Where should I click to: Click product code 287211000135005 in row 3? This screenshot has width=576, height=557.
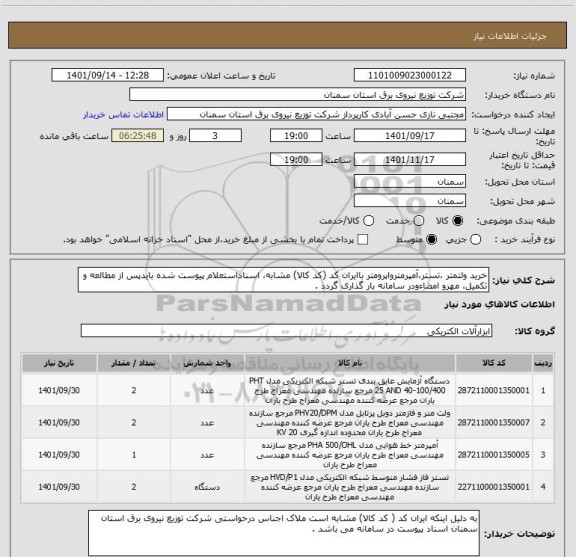[x=493, y=455]
